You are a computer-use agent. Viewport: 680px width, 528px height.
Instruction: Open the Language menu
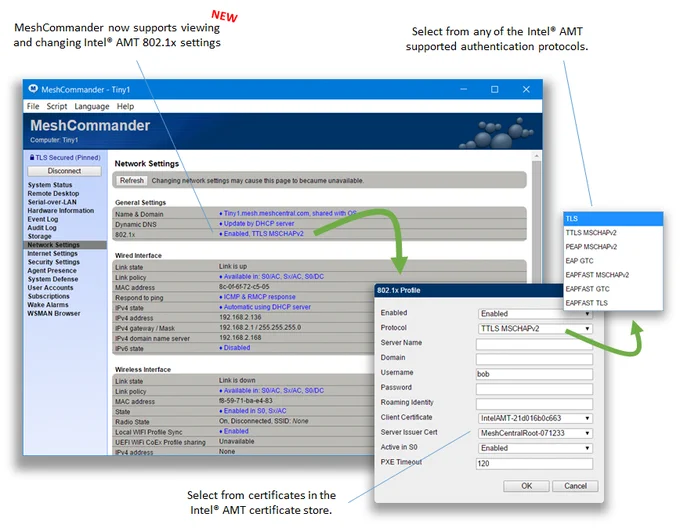point(92,106)
